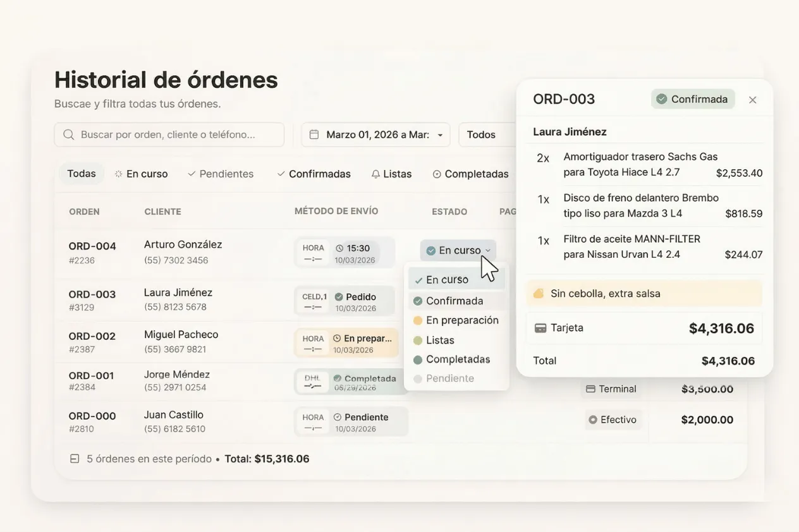Click the Tarjeta payment card icon

click(542, 327)
